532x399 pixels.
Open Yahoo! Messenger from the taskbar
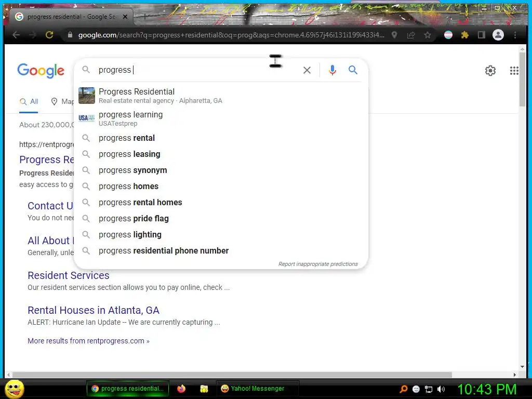257,389
